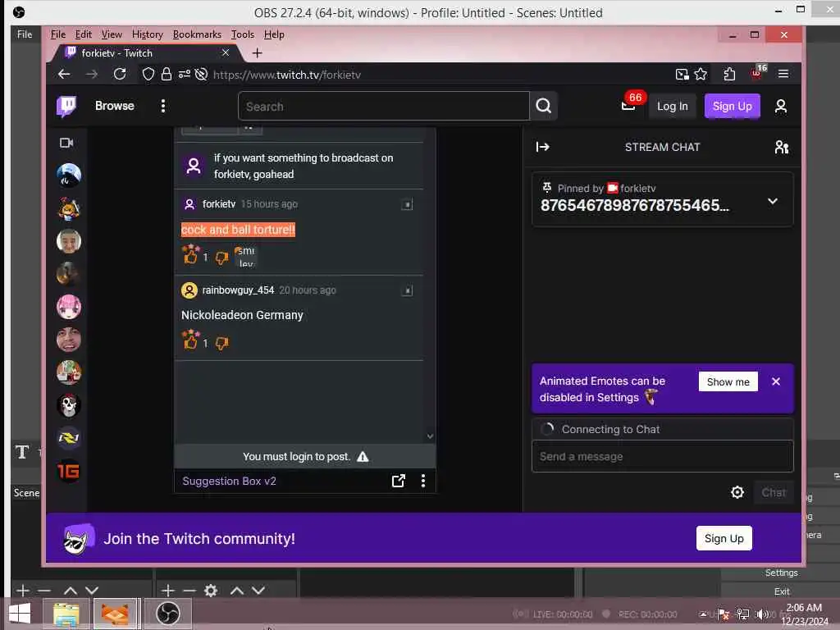
Task: Click the taskbar volume speaker icon
Action: [762, 614]
